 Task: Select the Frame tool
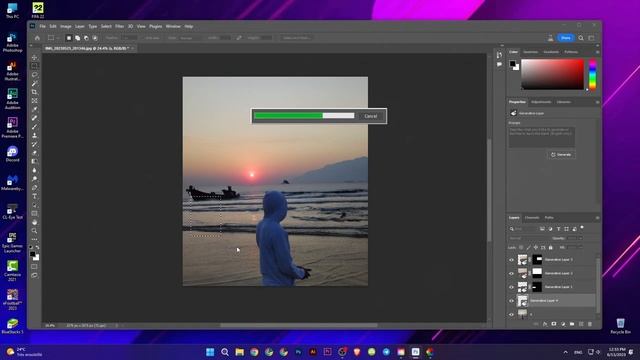pos(34,100)
